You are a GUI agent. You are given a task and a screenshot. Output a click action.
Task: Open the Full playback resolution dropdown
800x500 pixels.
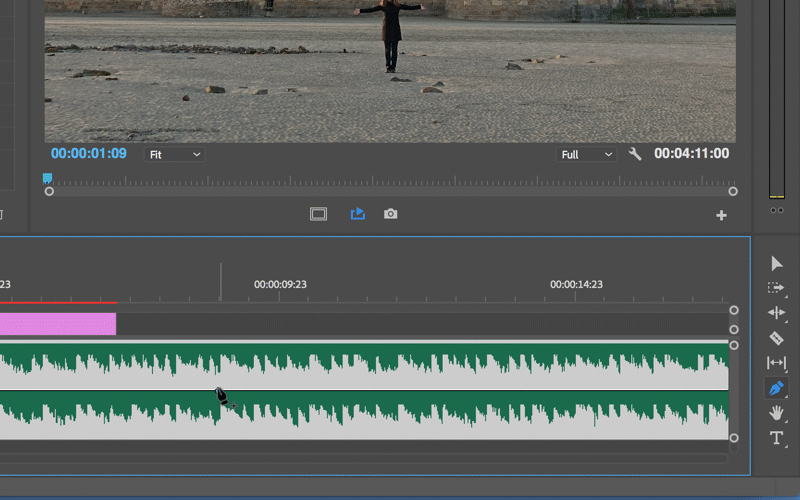(x=586, y=155)
